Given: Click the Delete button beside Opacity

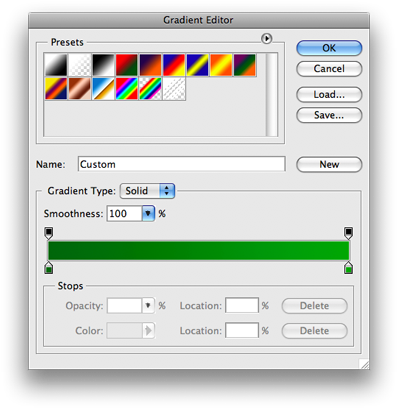Looking at the screenshot, I should pyautogui.click(x=314, y=306).
